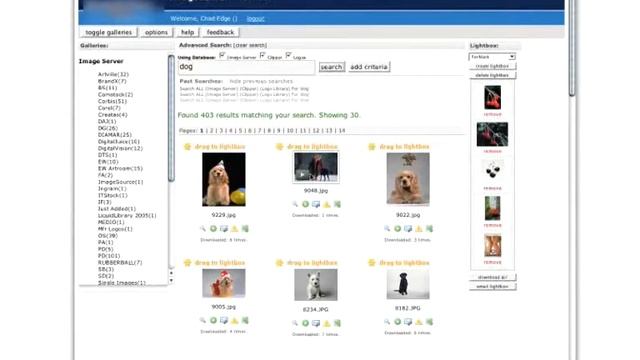Click the clear search link
The image size is (640, 360).
coord(250,45)
